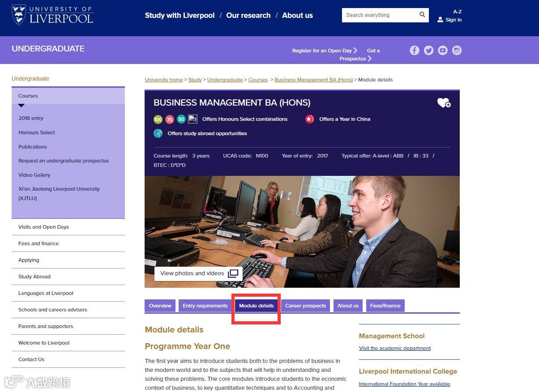Click Courses breadcrumb link
This screenshot has width=539, height=392.
pos(258,80)
